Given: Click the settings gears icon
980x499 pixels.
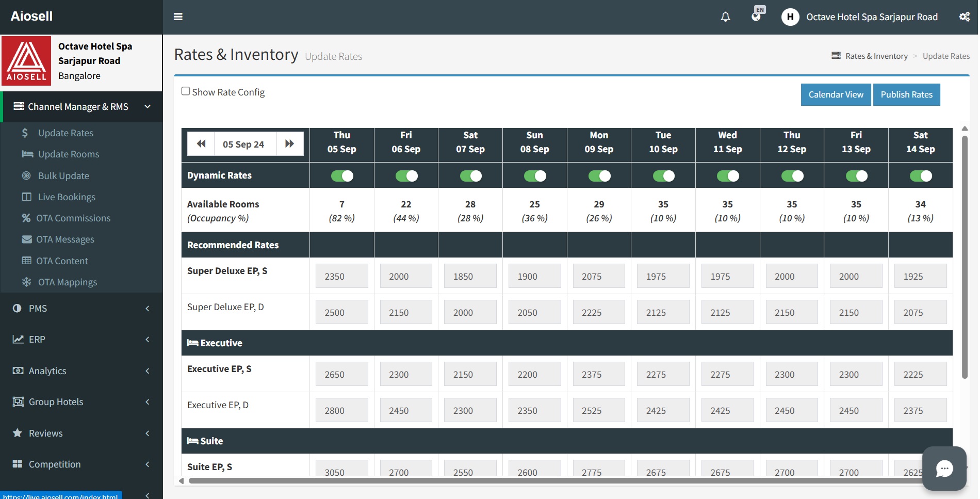Looking at the screenshot, I should pyautogui.click(x=964, y=17).
